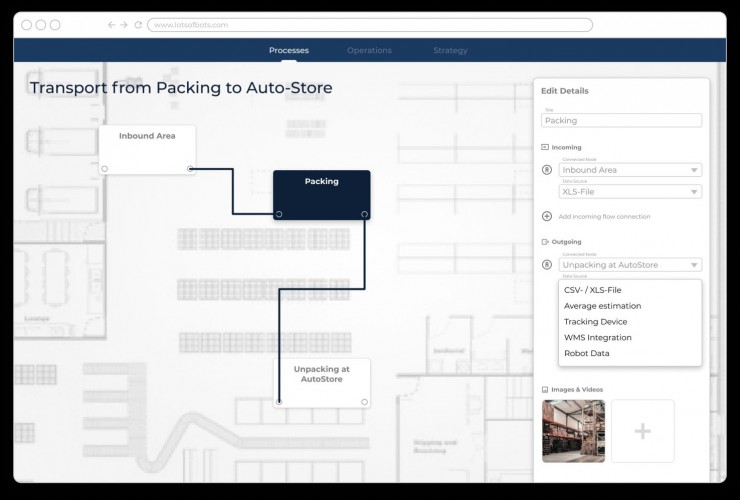740x500 pixels.
Task: Click the Title input field containing Packing
Action: pos(621,120)
